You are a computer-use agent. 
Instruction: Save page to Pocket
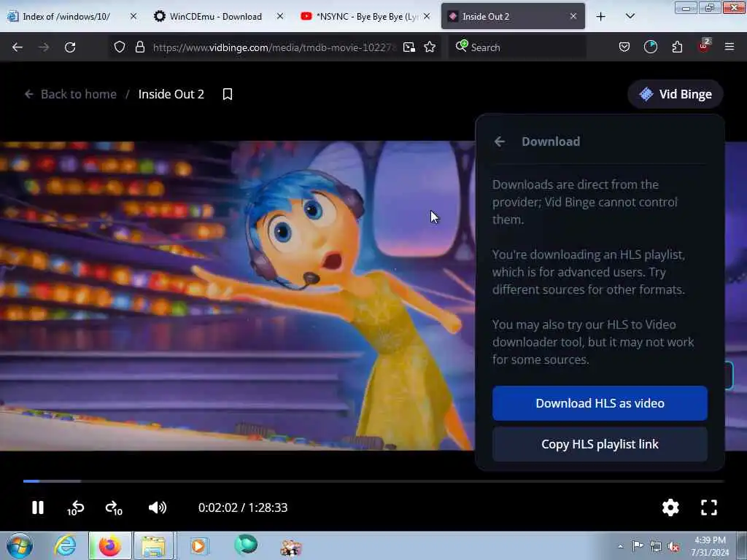[624, 47]
